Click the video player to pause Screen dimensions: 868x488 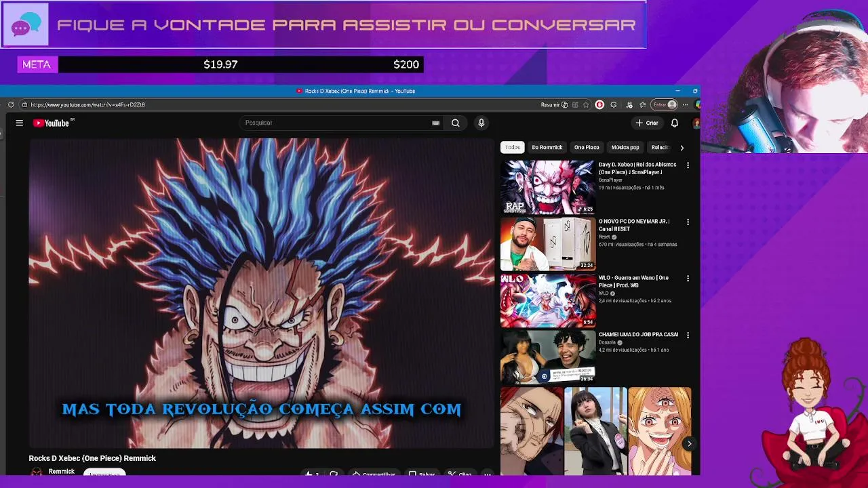261,293
